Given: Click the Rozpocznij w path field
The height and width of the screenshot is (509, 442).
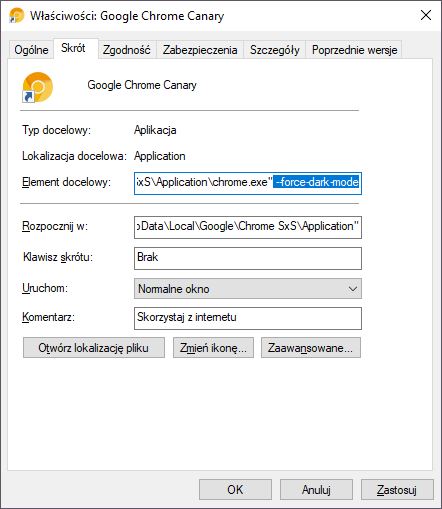Looking at the screenshot, I should (x=248, y=227).
